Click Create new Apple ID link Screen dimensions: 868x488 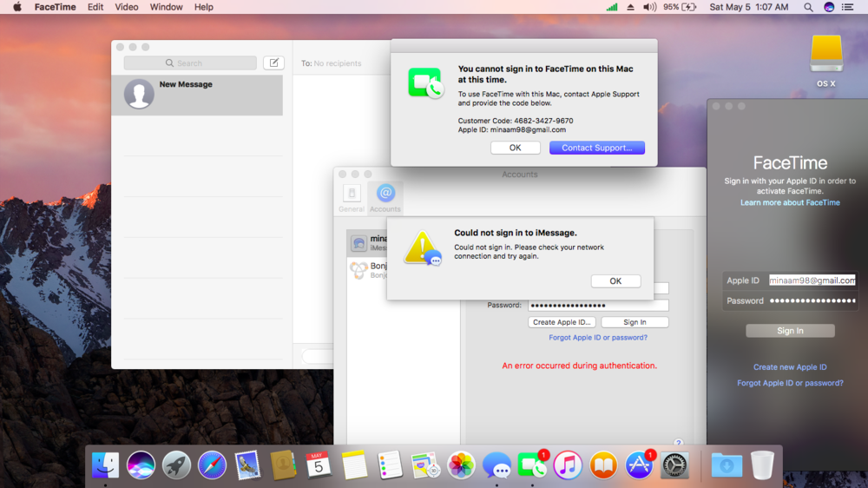790,366
